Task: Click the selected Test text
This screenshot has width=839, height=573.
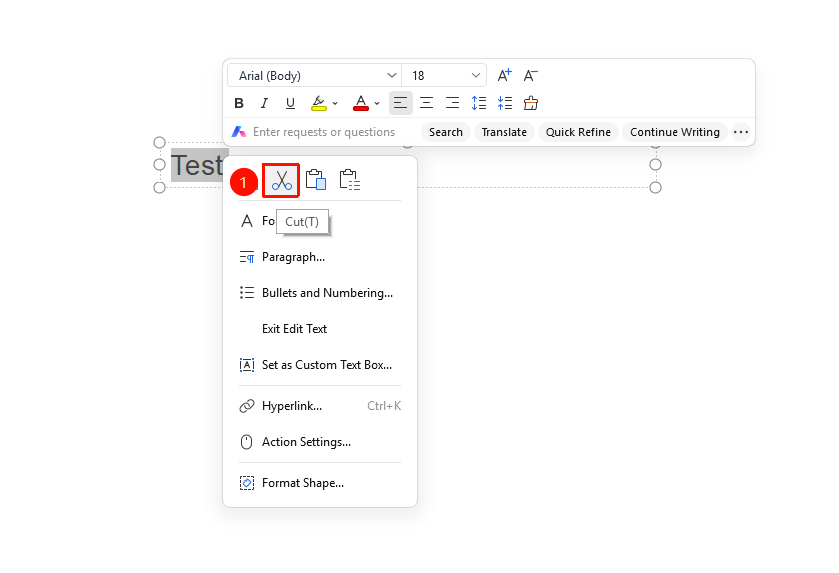Action: point(196,165)
